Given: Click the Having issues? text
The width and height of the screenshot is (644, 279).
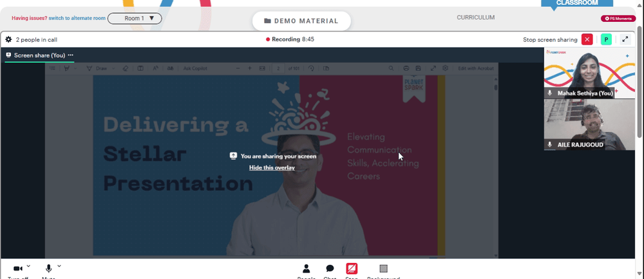Looking at the screenshot, I should click(x=29, y=18).
